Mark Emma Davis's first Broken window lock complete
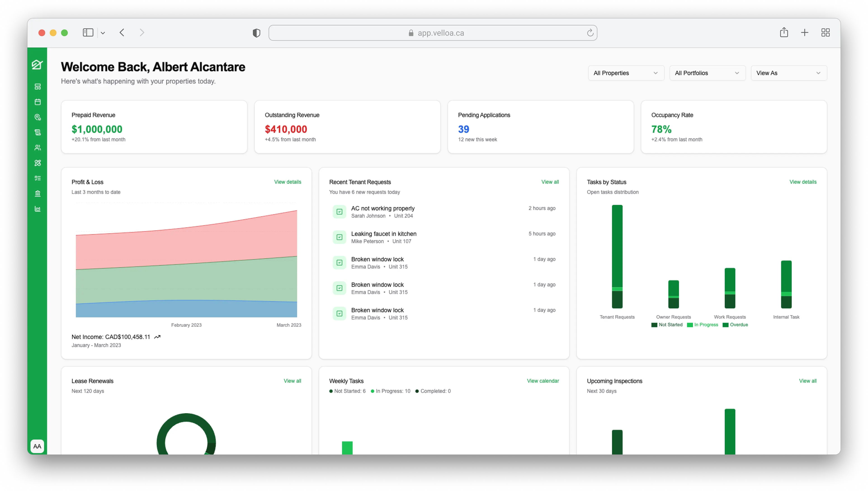Screen dimensions: 868x491 (x=339, y=262)
